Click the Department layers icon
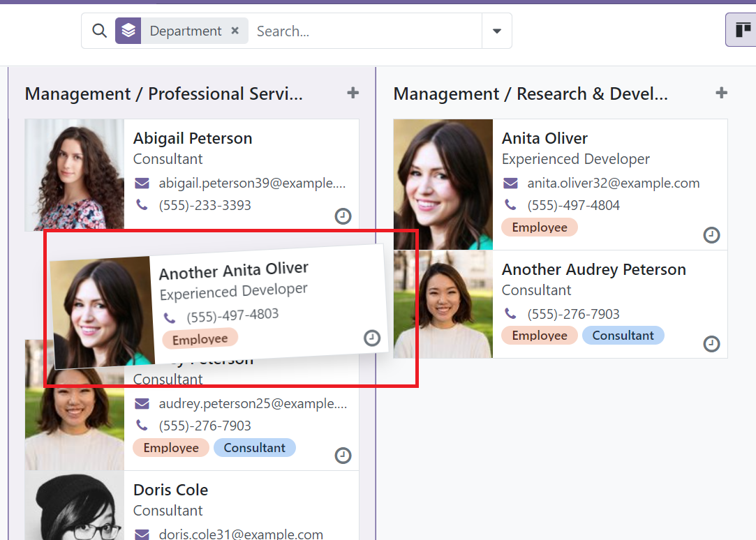This screenshot has width=756, height=540. point(128,31)
